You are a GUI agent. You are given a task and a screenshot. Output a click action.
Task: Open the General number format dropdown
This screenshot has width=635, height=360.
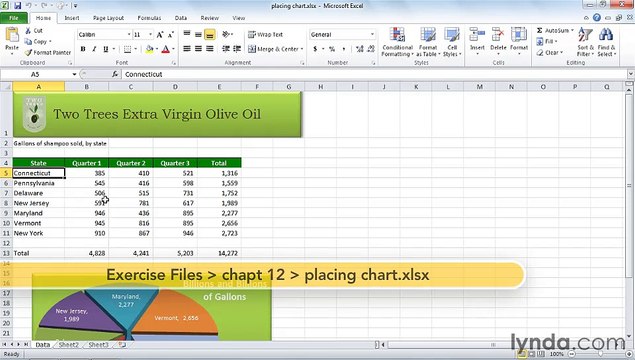(372, 35)
